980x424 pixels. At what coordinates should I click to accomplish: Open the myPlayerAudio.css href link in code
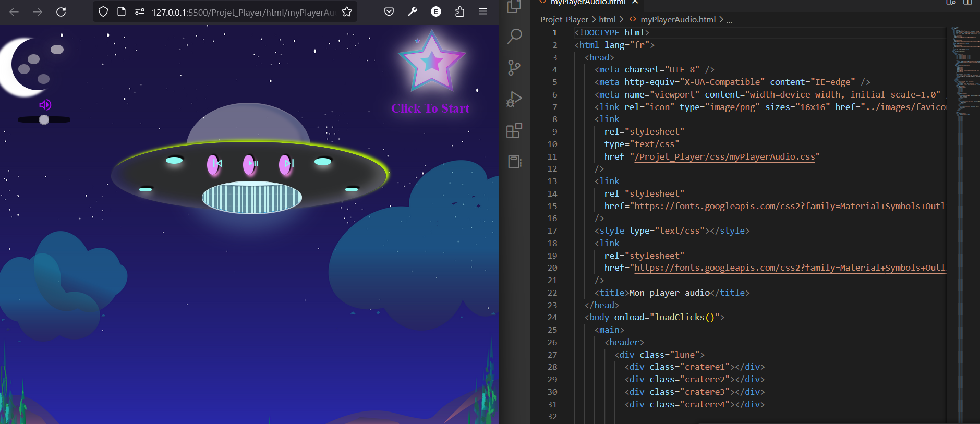click(x=724, y=156)
